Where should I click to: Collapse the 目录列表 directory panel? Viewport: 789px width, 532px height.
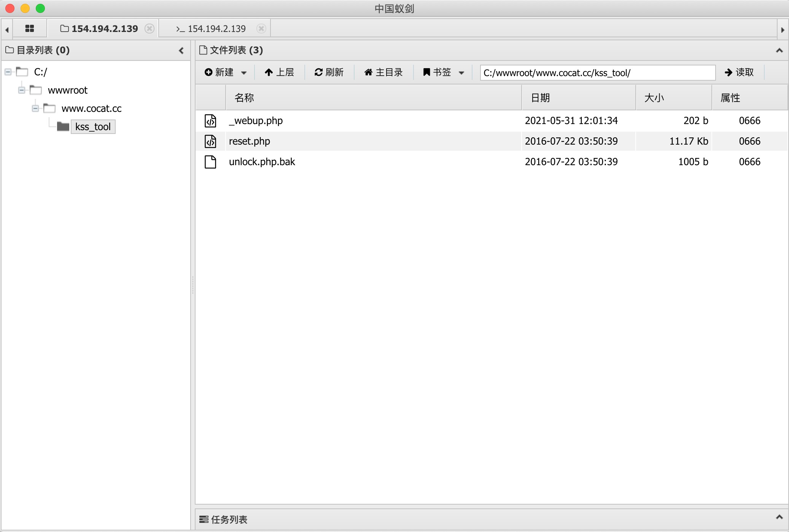point(181,50)
